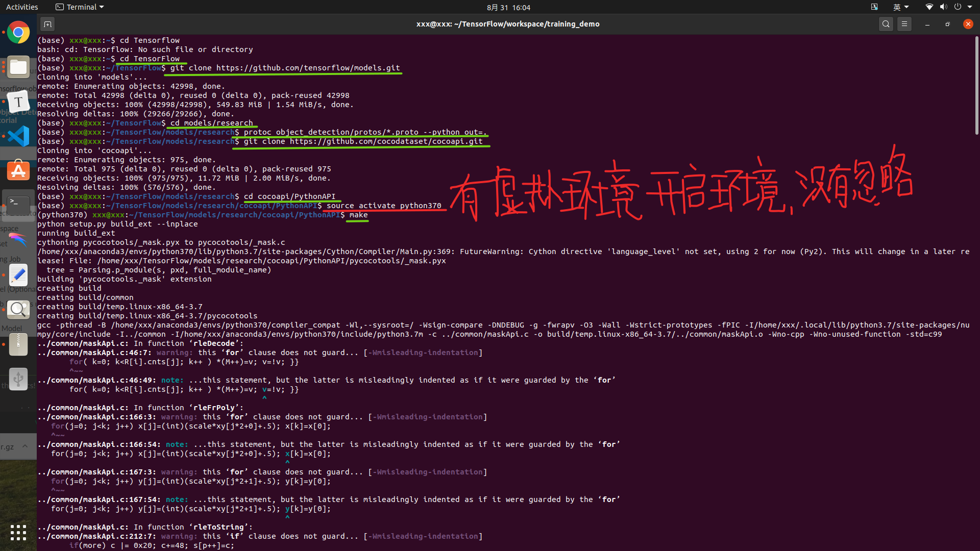Open the Files manager in dock
Image resolution: width=980 pixels, height=551 pixels.
(18, 67)
